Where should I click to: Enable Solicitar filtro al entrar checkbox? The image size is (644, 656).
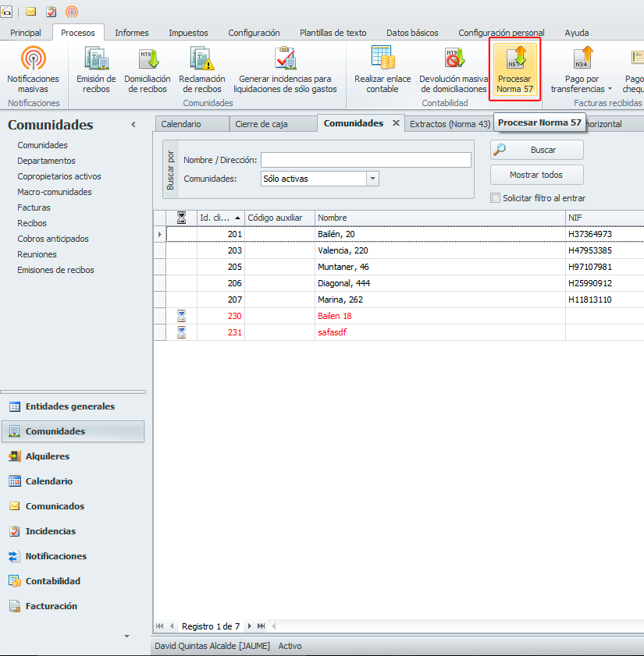click(495, 198)
